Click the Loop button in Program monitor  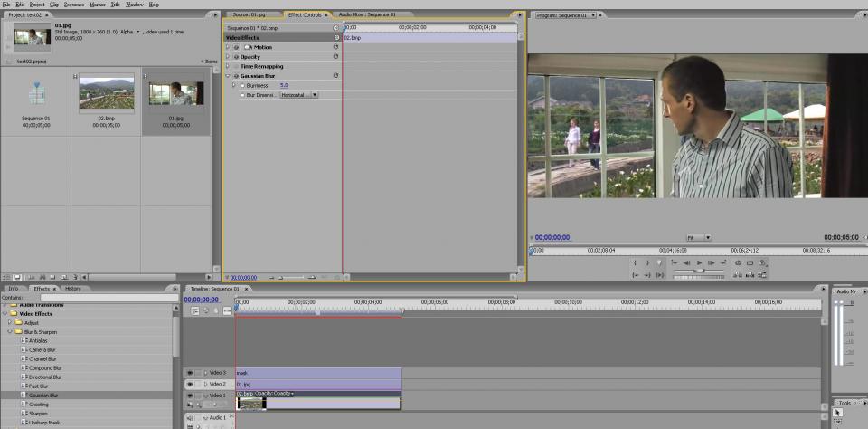coord(738,262)
